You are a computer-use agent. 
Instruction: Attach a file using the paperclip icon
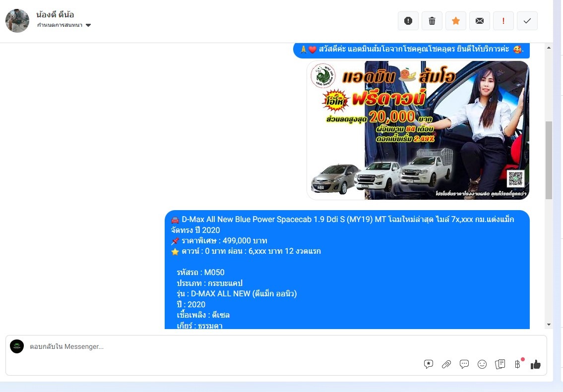point(446,364)
